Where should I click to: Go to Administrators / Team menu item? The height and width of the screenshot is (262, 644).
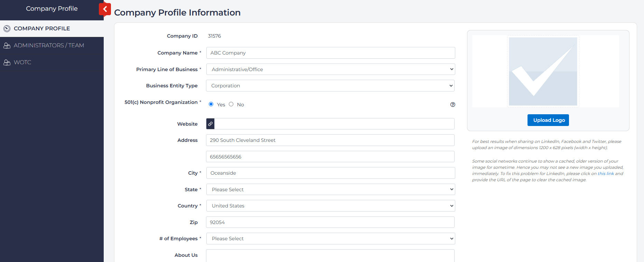pos(49,46)
